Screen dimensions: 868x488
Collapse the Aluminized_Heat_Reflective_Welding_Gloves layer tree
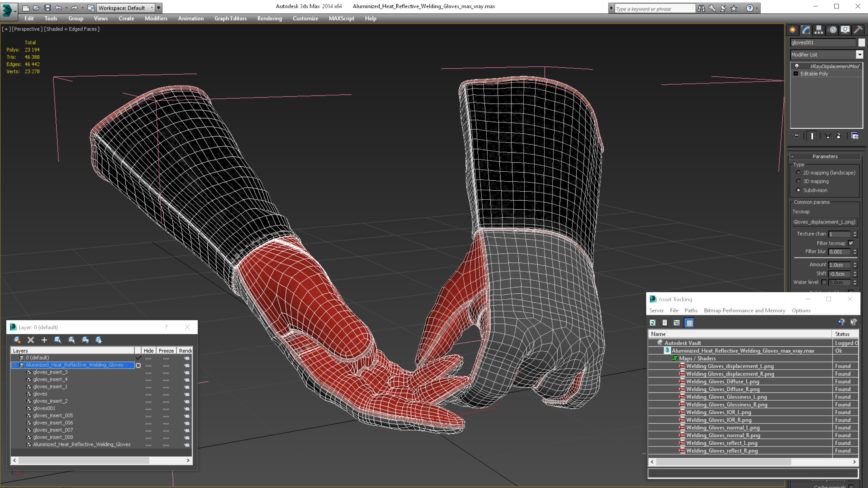pyautogui.click(x=14, y=365)
